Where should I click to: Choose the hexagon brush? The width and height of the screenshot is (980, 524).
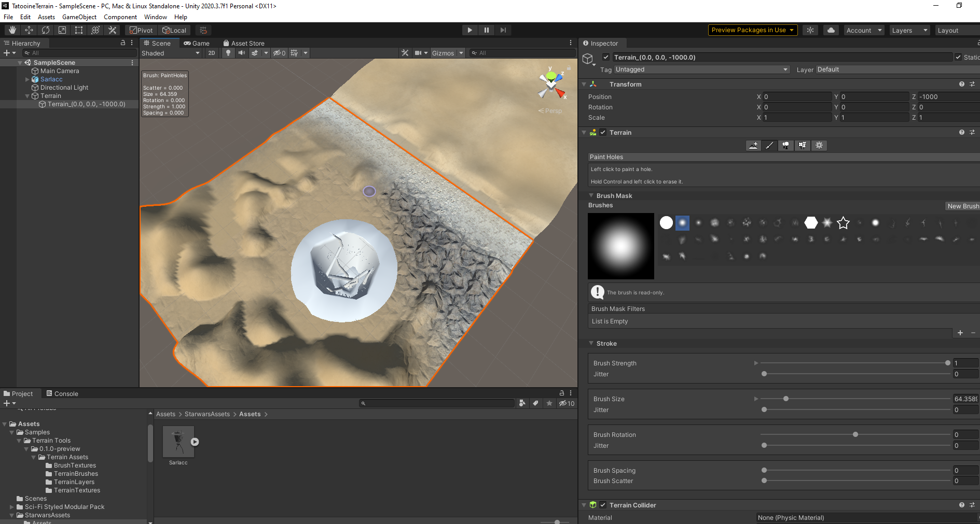[811, 223]
